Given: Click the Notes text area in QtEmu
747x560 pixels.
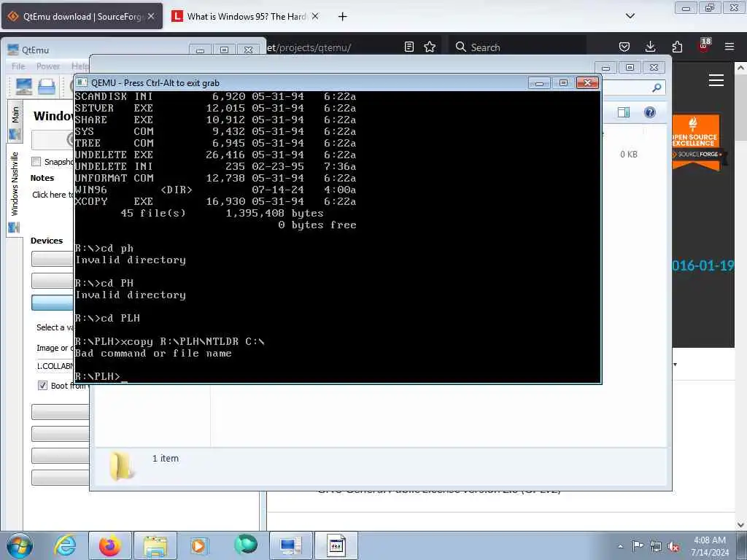Looking at the screenshot, I should click(53, 195).
